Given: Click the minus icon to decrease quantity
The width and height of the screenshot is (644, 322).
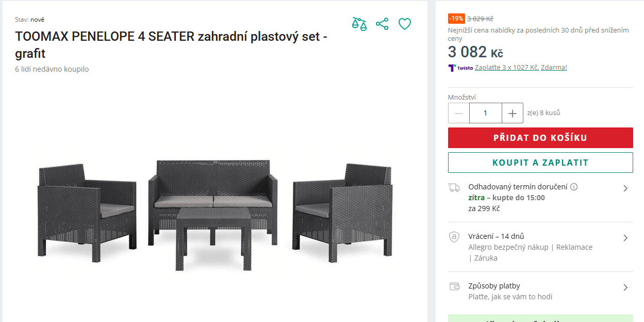Looking at the screenshot, I should coord(458,112).
